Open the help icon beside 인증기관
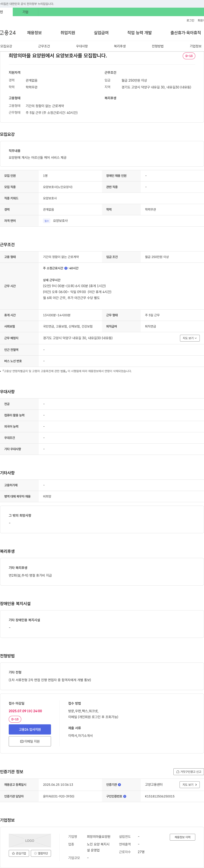Viewport: 204px width, 868px height. (119, 785)
